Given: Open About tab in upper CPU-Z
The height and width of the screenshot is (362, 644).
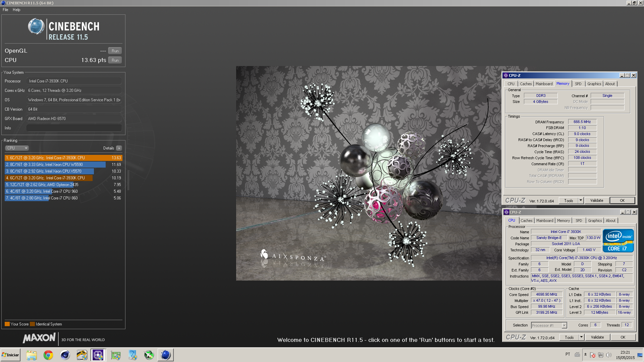Looking at the screenshot, I should click(x=610, y=84).
